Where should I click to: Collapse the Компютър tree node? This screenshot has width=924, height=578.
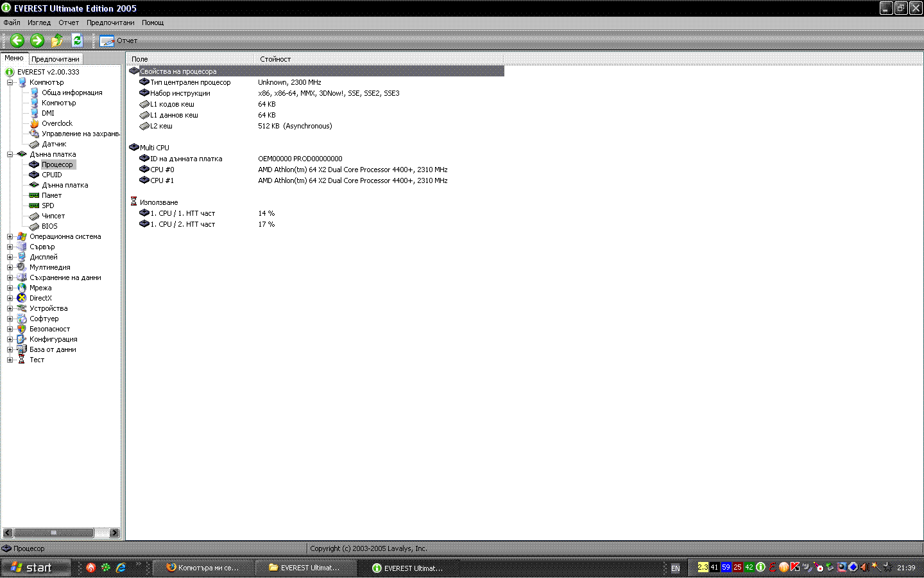pos(10,82)
